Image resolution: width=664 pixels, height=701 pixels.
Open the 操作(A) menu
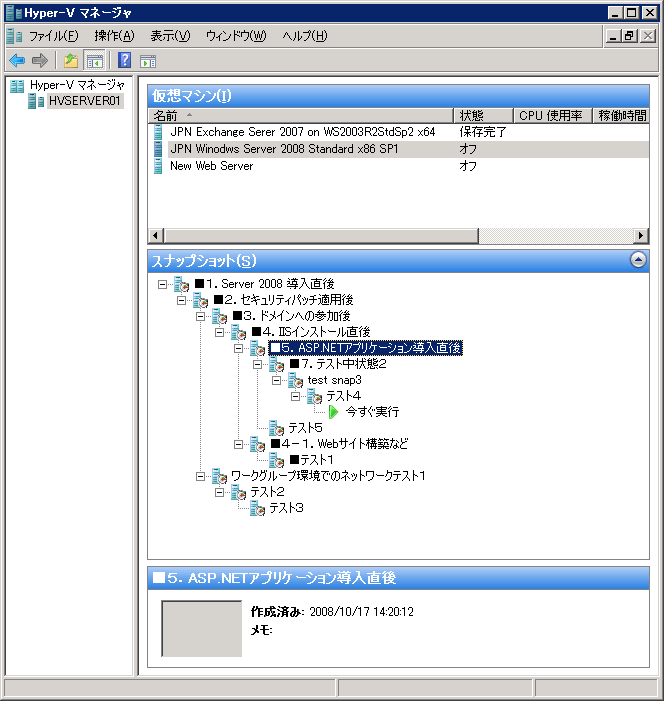114,36
